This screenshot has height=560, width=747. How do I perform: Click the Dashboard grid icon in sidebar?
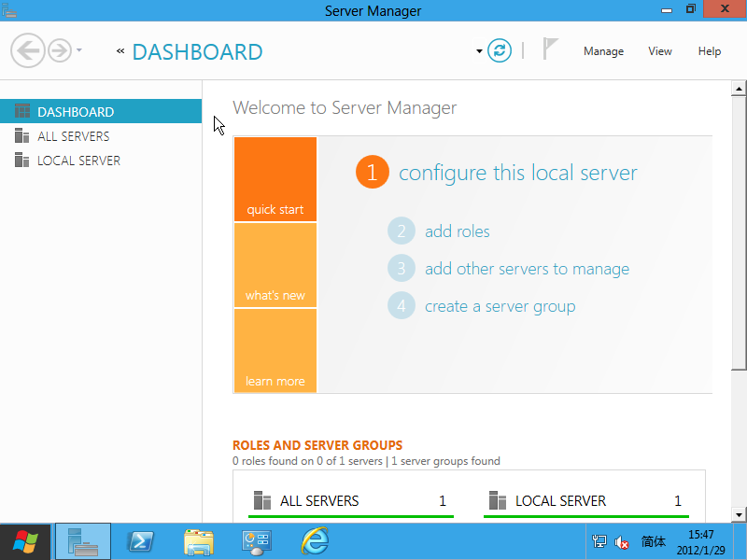pyautogui.click(x=21, y=111)
